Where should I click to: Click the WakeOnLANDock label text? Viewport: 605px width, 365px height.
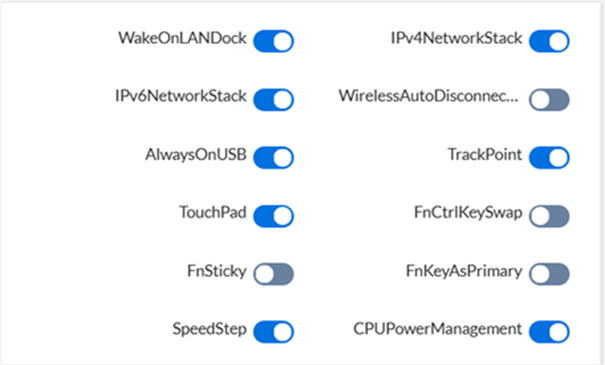pyautogui.click(x=182, y=38)
